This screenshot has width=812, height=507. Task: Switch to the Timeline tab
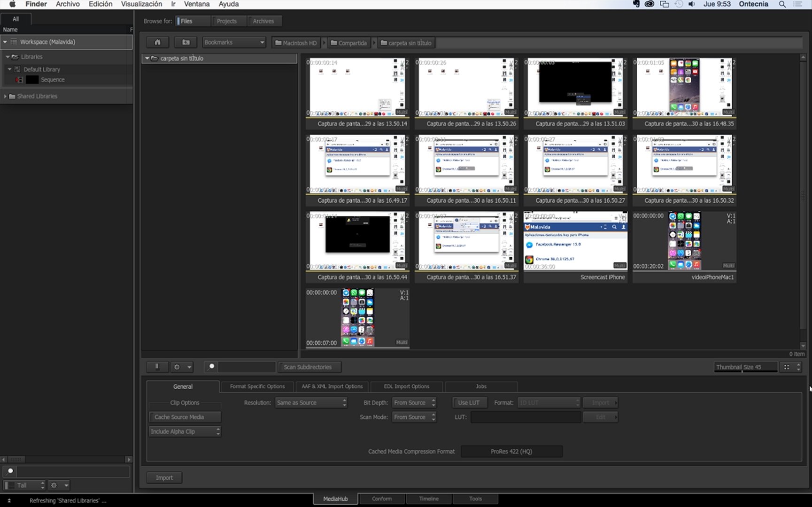[429, 499]
